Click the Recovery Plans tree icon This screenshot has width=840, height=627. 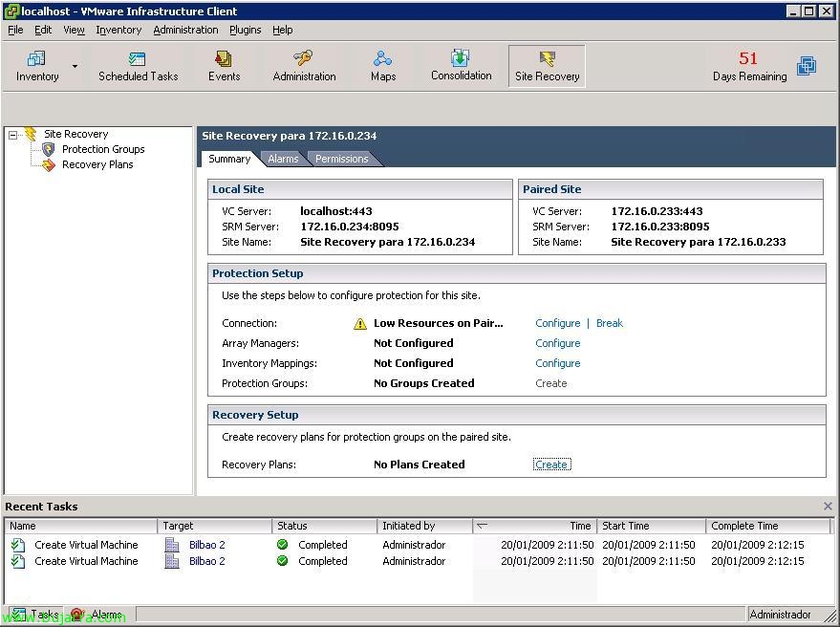click(x=49, y=164)
